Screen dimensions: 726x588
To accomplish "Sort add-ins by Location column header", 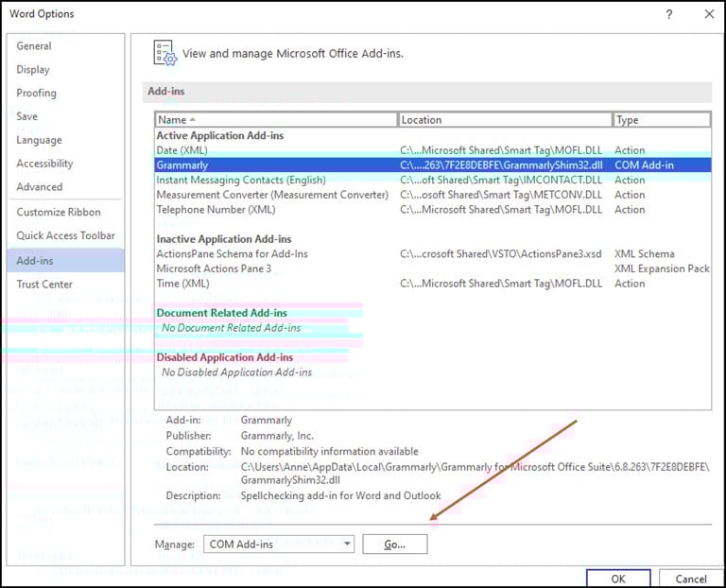I will [505, 120].
